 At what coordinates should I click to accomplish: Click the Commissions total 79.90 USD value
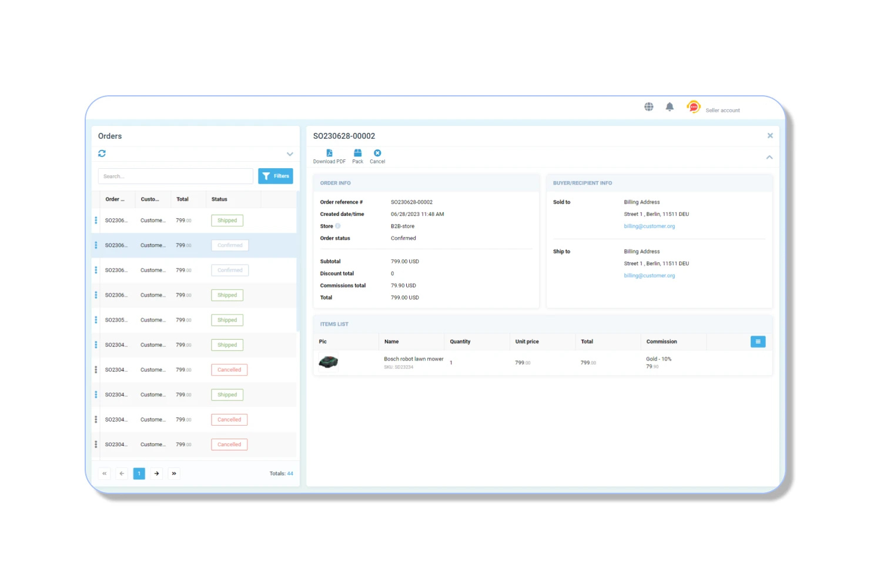(403, 286)
